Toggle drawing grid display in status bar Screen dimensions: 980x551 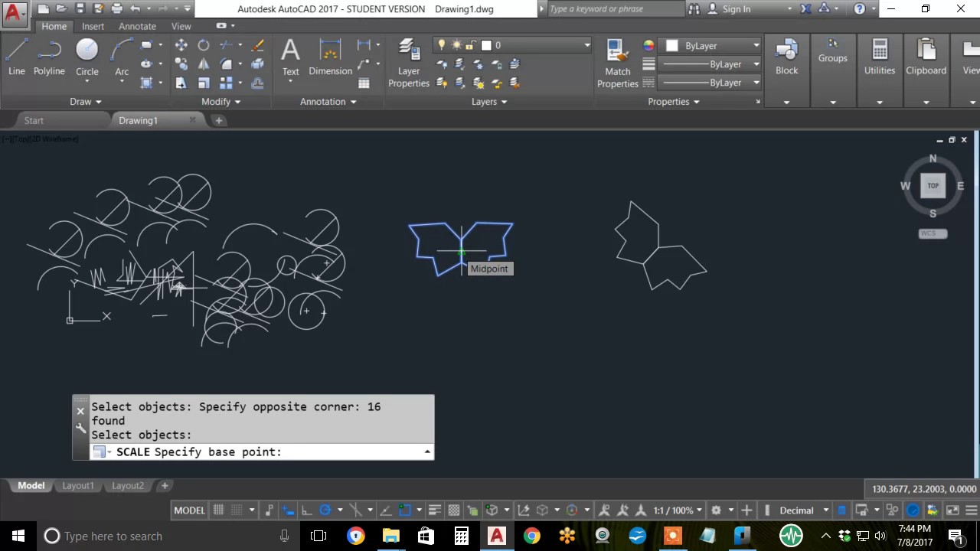click(218, 510)
